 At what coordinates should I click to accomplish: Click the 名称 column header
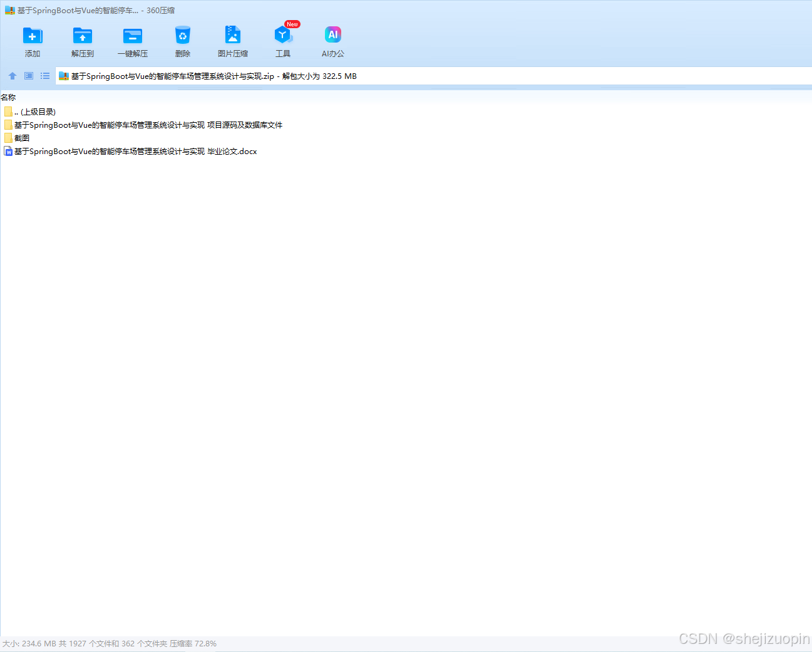click(8, 97)
